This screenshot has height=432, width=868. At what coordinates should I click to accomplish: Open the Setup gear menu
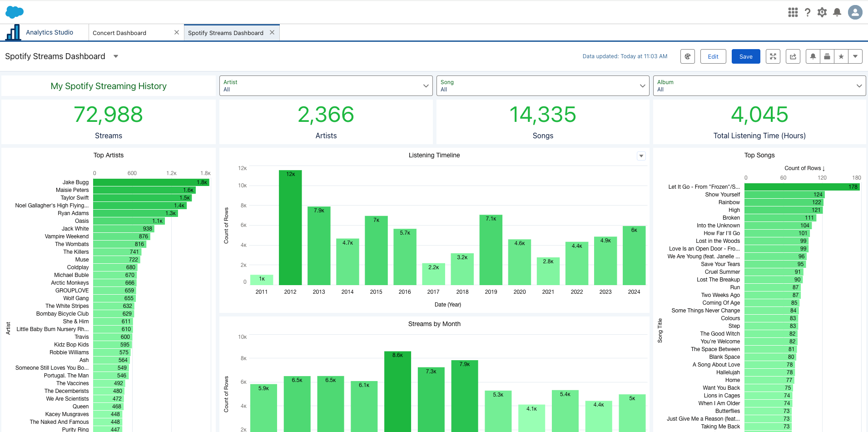[x=822, y=12]
